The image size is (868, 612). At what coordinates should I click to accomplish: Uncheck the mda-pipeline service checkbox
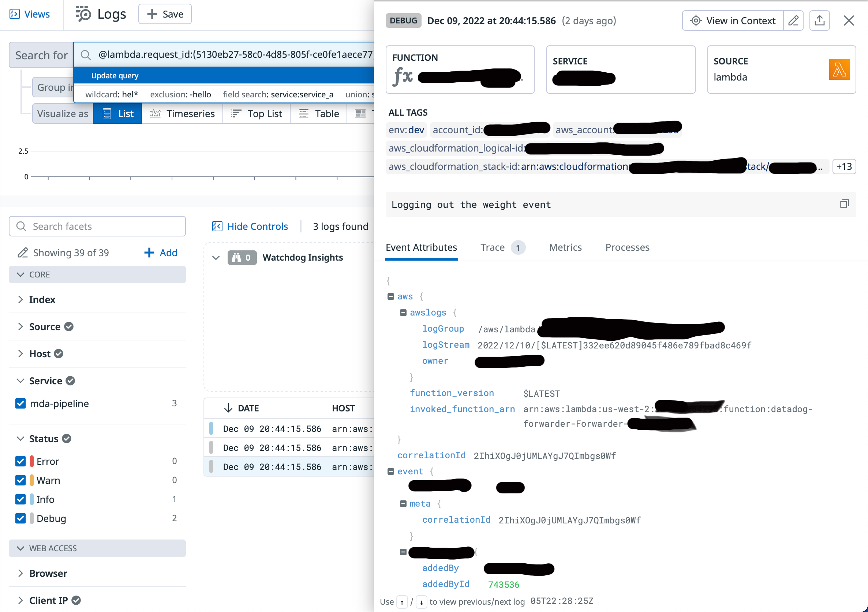tap(20, 404)
